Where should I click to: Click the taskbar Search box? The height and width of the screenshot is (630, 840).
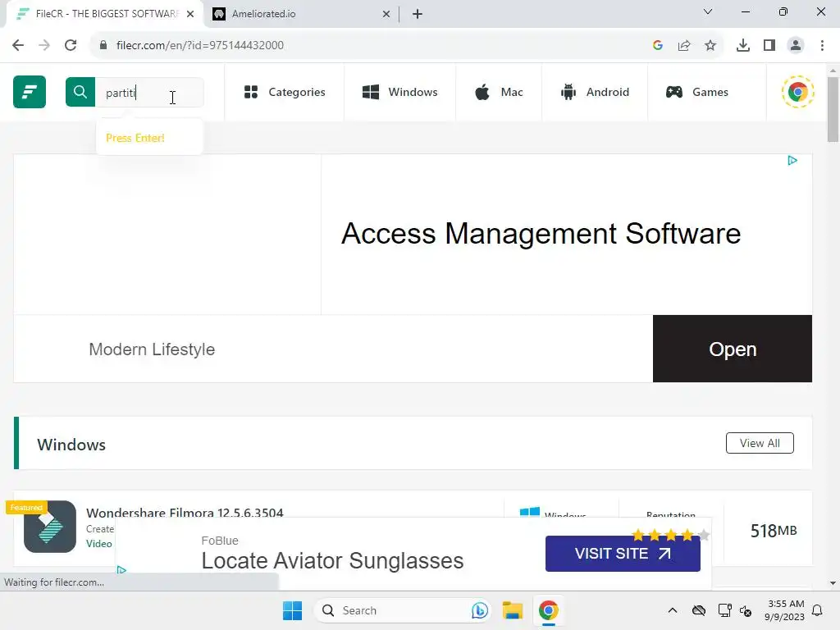coord(402,610)
